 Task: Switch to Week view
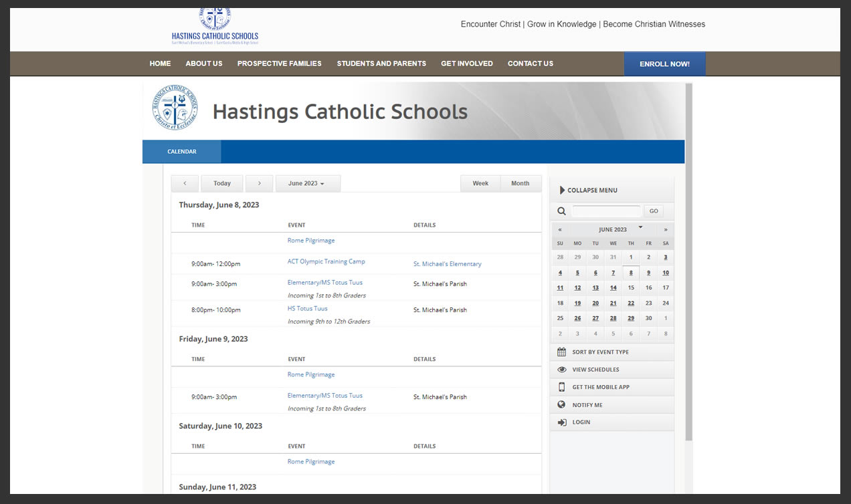(480, 183)
